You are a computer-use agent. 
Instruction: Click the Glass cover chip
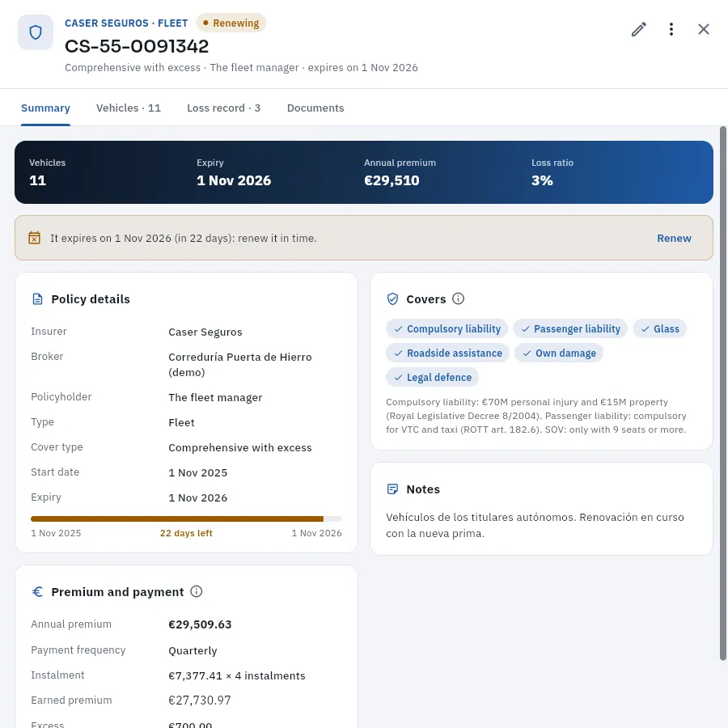pos(659,328)
